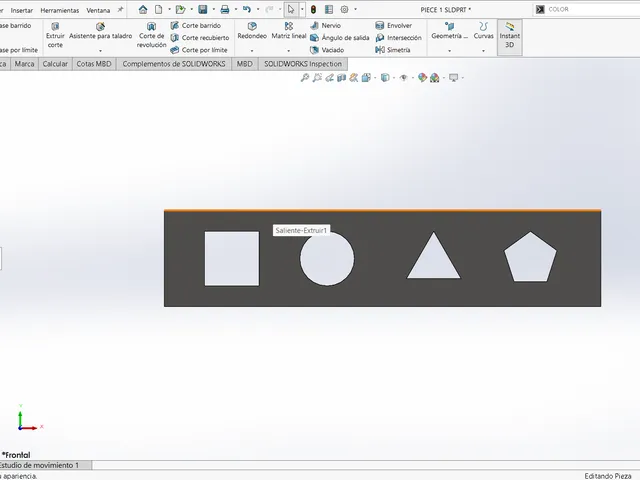Print using the printer icon
The height and width of the screenshot is (480, 640).
[224, 9]
